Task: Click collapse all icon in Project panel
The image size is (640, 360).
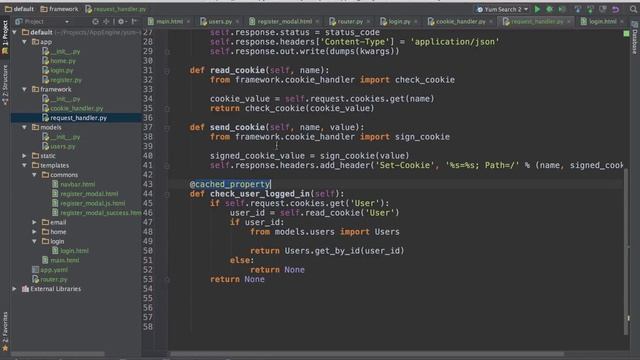Action: (106, 21)
